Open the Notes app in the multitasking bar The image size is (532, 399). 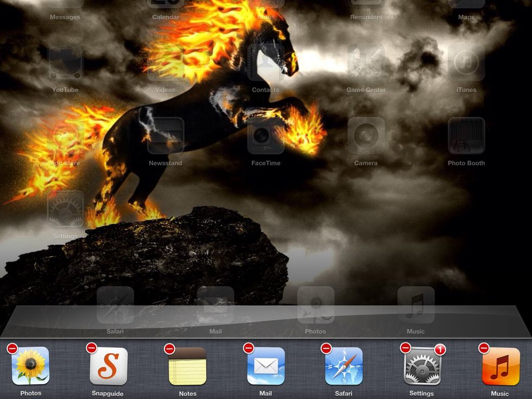coord(187,366)
